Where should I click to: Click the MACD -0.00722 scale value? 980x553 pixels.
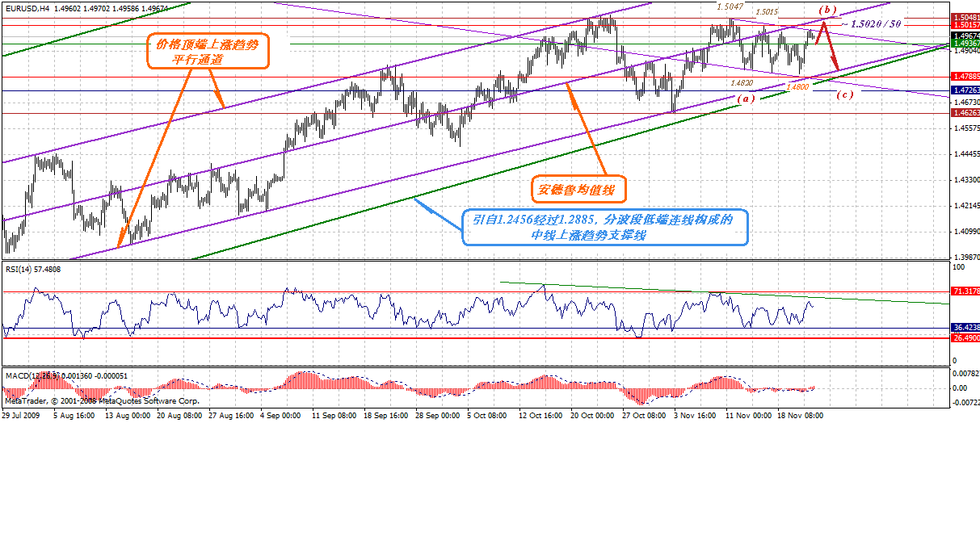966,401
